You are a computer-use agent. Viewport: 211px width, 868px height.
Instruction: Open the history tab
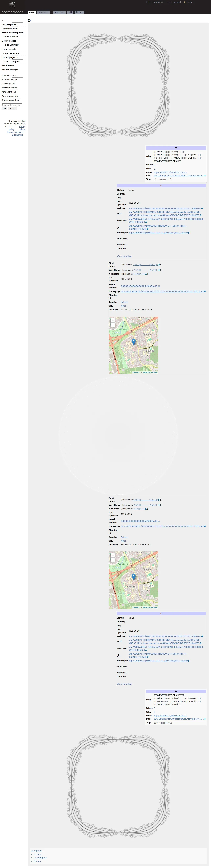coord(79,12)
